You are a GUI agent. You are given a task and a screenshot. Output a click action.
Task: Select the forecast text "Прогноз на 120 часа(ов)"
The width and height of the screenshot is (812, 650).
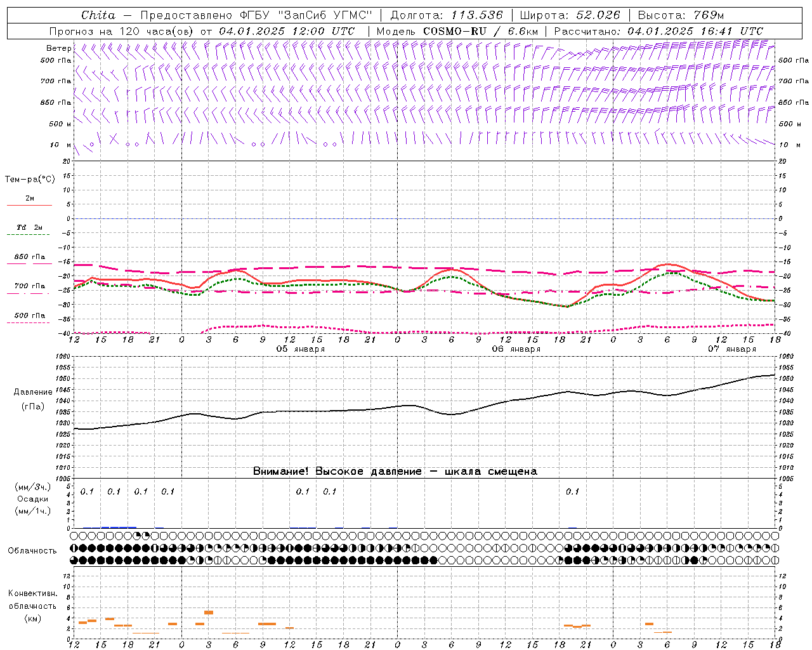tap(122, 31)
